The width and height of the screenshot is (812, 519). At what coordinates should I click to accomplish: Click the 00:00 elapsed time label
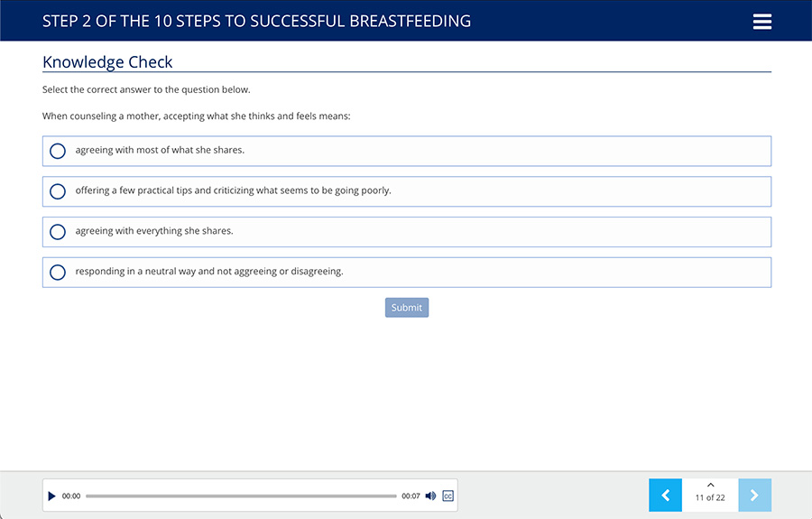(x=71, y=496)
